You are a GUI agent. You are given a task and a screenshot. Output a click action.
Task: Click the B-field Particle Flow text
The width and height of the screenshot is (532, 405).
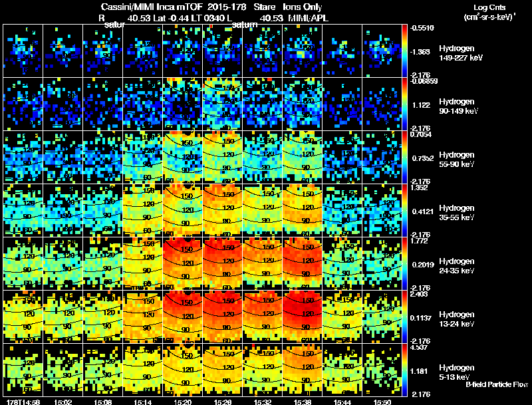[x=497, y=384]
